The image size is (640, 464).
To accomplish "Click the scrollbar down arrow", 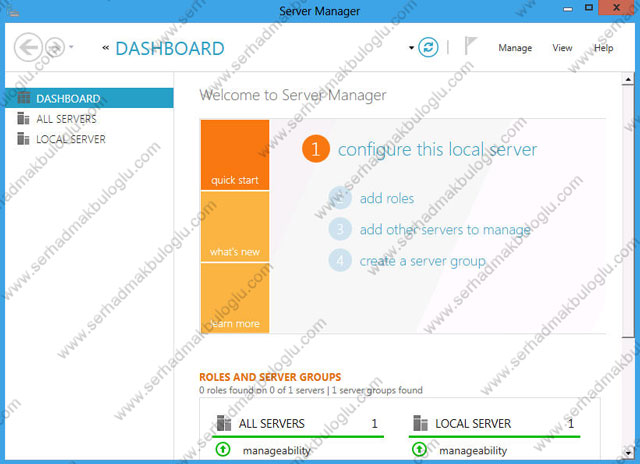I will [x=628, y=453].
